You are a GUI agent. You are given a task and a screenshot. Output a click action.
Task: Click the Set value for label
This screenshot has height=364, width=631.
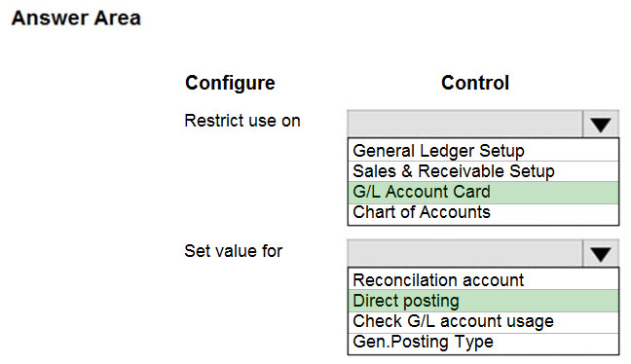(x=233, y=251)
